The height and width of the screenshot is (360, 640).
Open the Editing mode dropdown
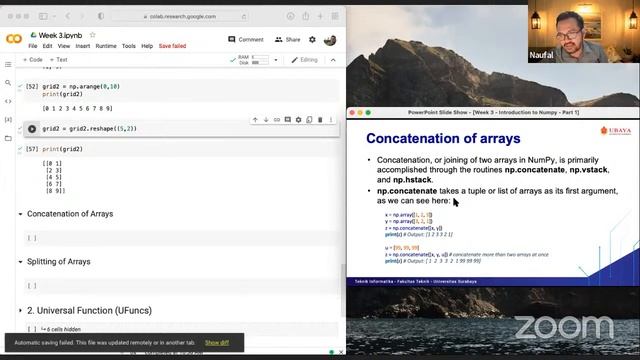click(304, 60)
